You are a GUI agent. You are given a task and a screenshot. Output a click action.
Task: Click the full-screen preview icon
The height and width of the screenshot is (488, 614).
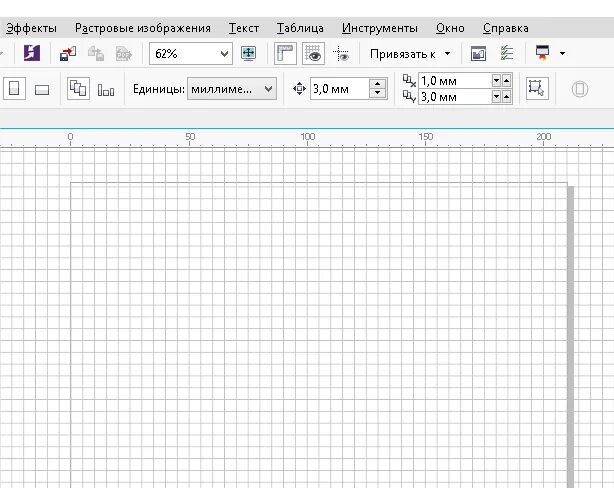tap(249, 53)
